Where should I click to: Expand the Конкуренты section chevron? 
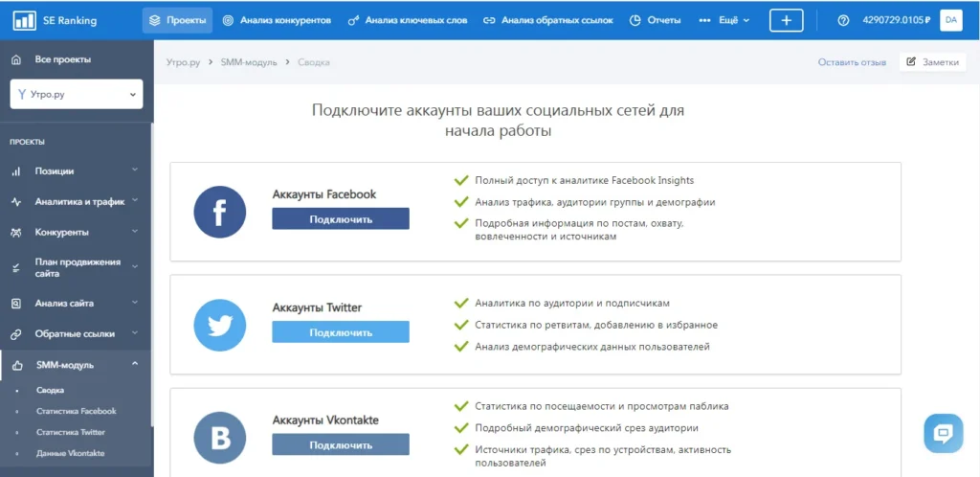click(x=134, y=231)
